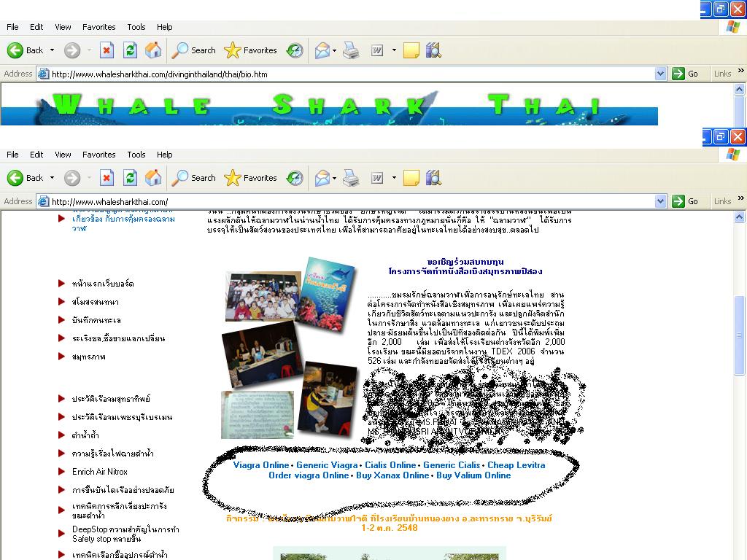Click scroll up arrow in lower window
The image size is (747, 560).
point(740,217)
